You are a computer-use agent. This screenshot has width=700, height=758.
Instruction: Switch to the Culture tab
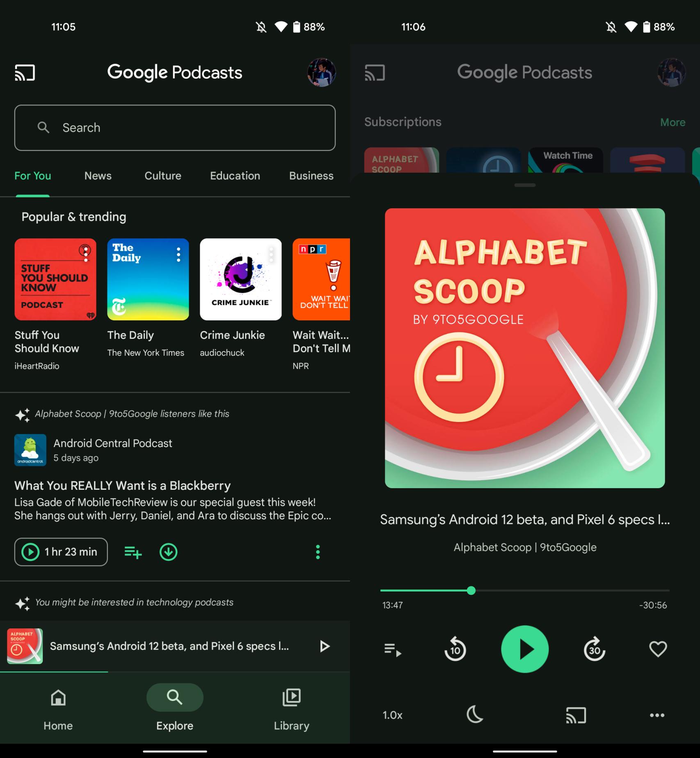tap(163, 176)
